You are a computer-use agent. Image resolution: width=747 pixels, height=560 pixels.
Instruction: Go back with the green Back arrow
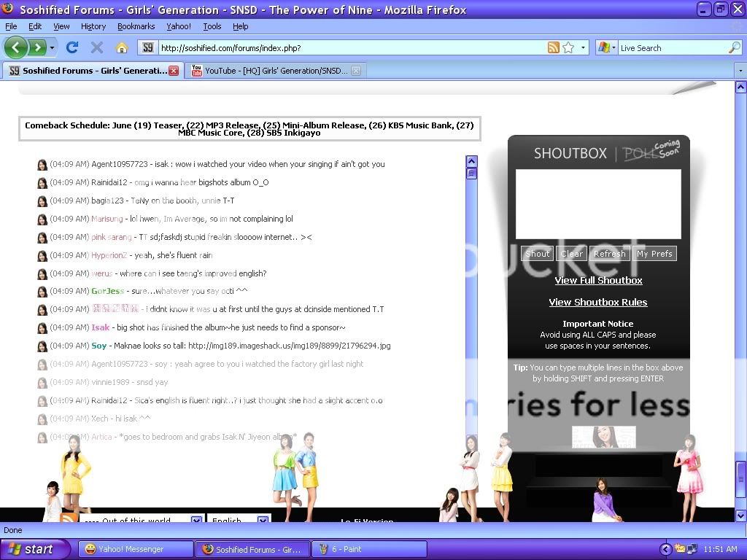click(x=16, y=47)
